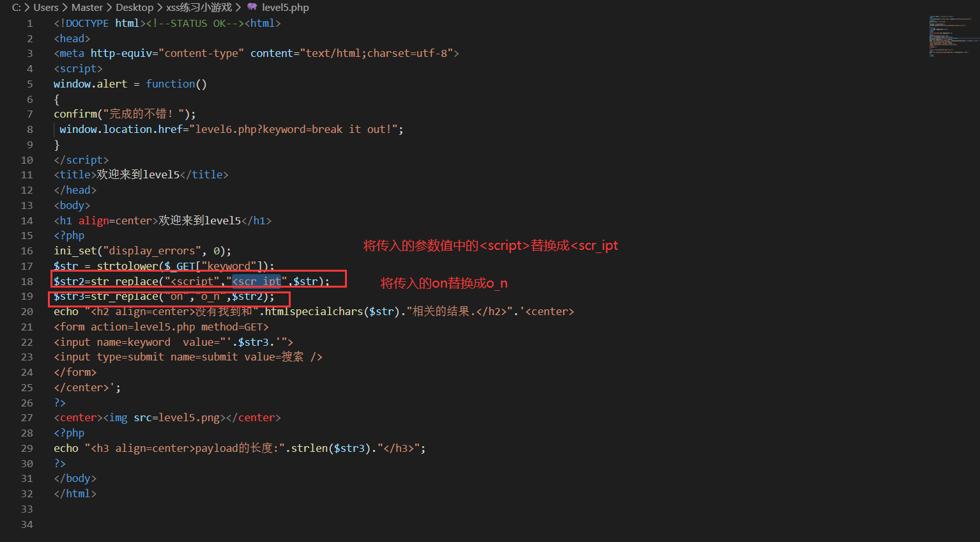Select Desktop in the breadcrumb path
Viewport: 980px width, 542px height.
[134, 7]
